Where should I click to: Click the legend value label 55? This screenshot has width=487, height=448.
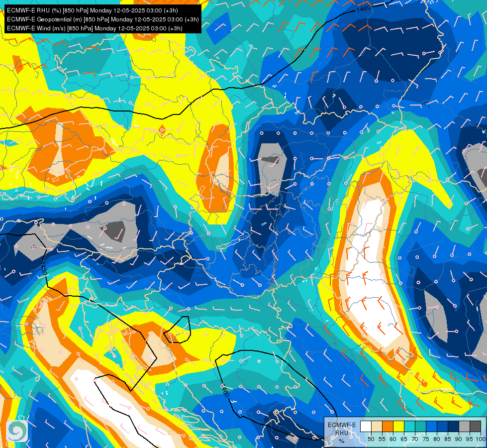[x=382, y=439]
